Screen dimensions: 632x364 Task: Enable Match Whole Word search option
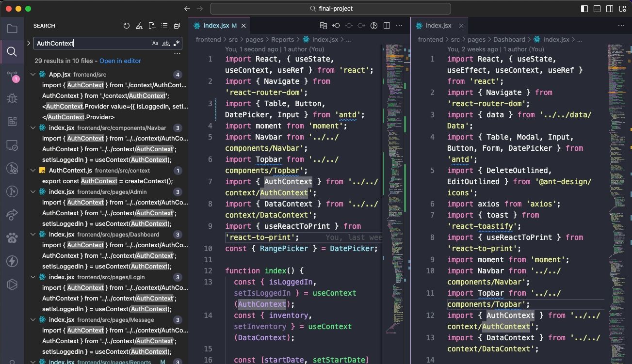(166, 43)
